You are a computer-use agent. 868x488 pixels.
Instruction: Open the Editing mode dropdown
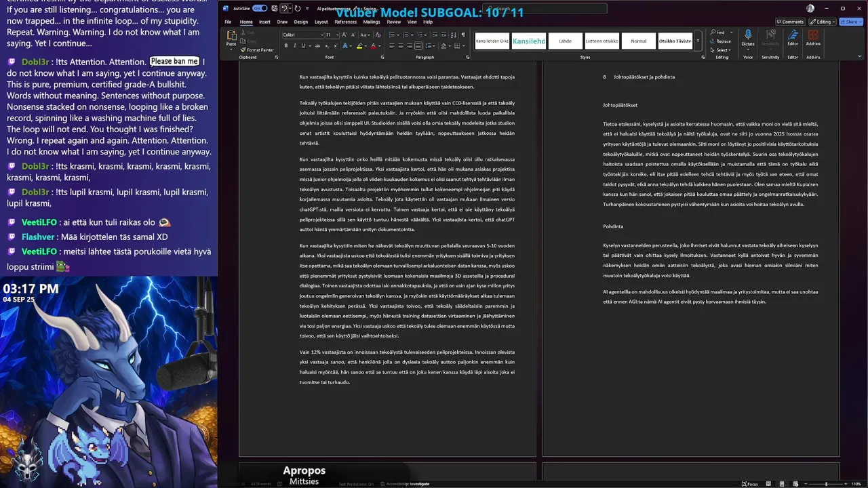[x=823, y=22]
